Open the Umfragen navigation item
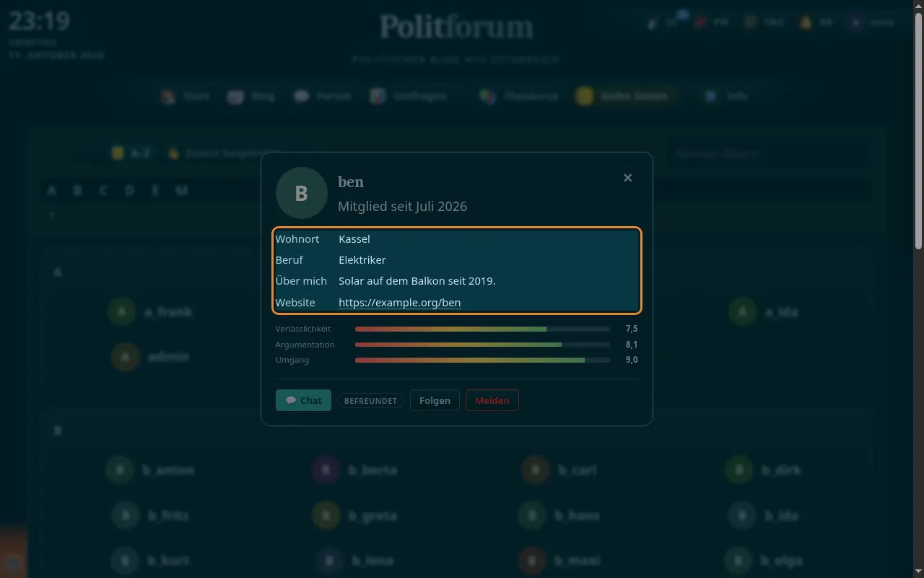 (x=409, y=96)
